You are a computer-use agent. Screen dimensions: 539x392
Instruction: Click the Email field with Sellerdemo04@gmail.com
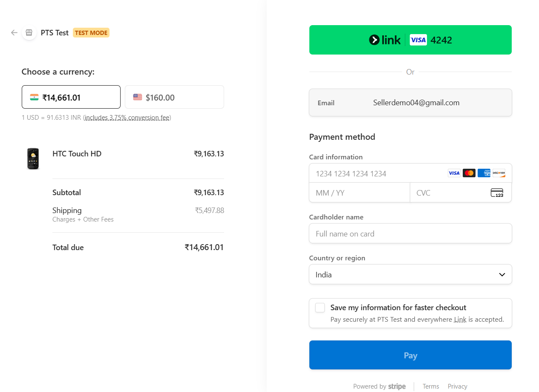[410, 102]
